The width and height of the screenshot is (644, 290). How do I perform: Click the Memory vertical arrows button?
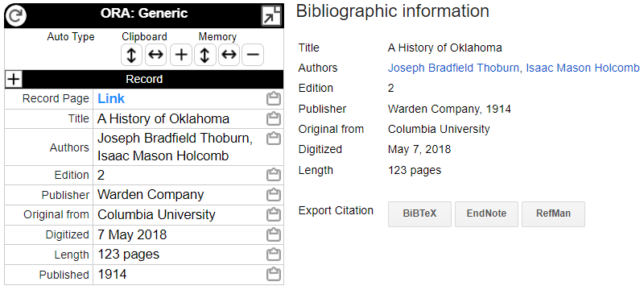(205, 55)
